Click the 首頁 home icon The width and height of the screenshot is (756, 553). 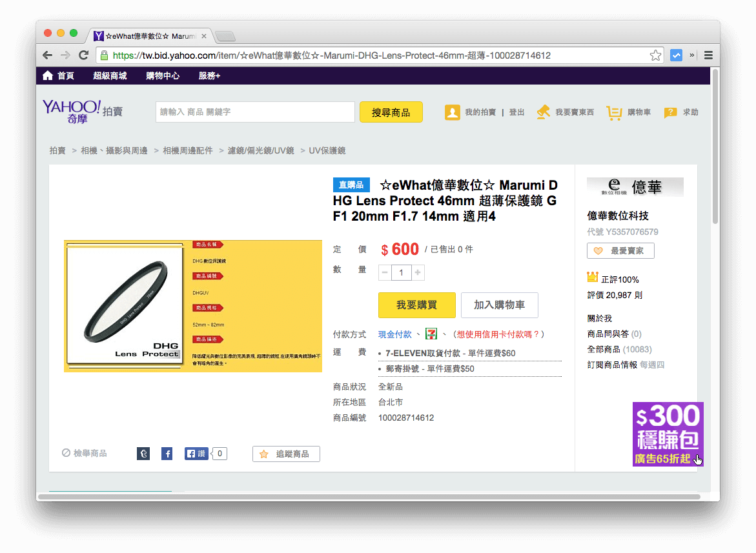coord(48,76)
